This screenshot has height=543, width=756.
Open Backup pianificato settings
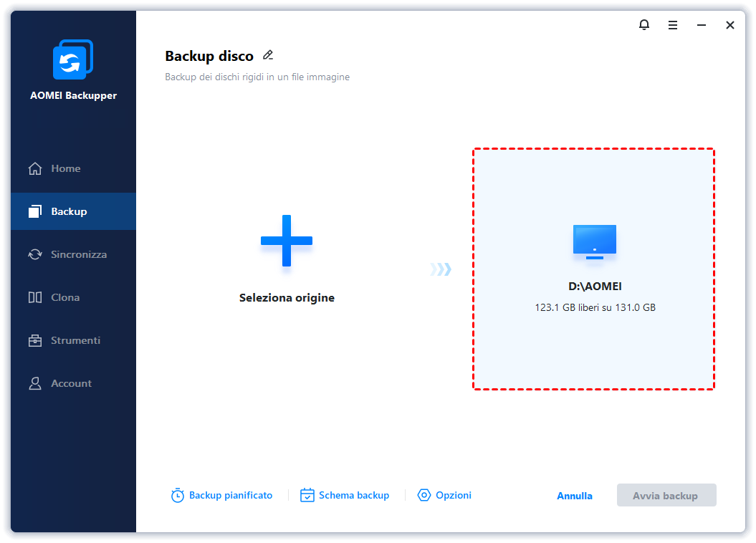222,495
